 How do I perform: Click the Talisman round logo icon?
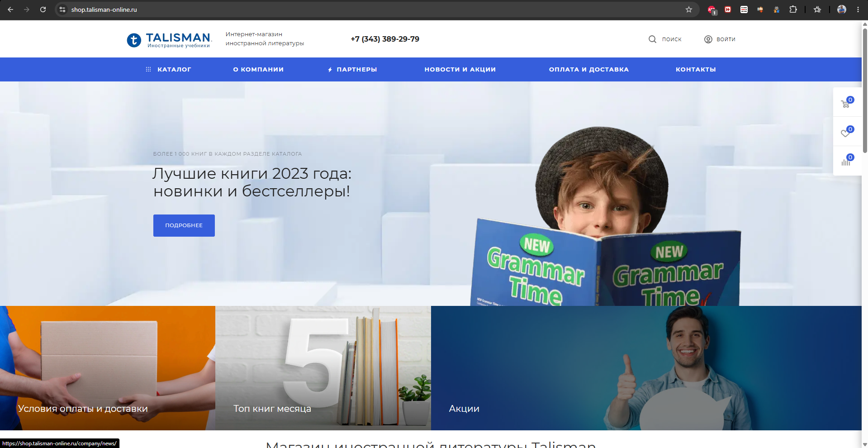[134, 40]
